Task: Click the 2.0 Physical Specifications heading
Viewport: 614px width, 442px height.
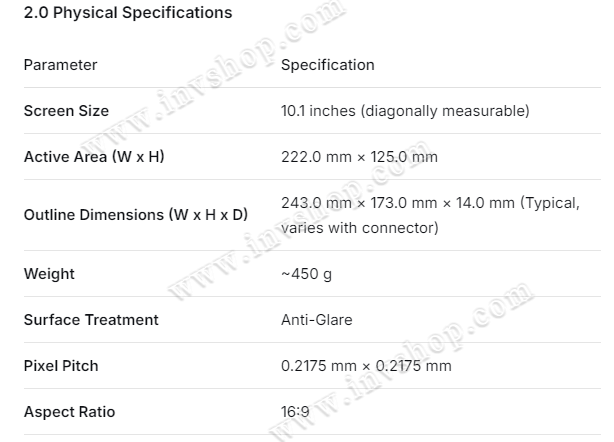Action: coord(127,13)
